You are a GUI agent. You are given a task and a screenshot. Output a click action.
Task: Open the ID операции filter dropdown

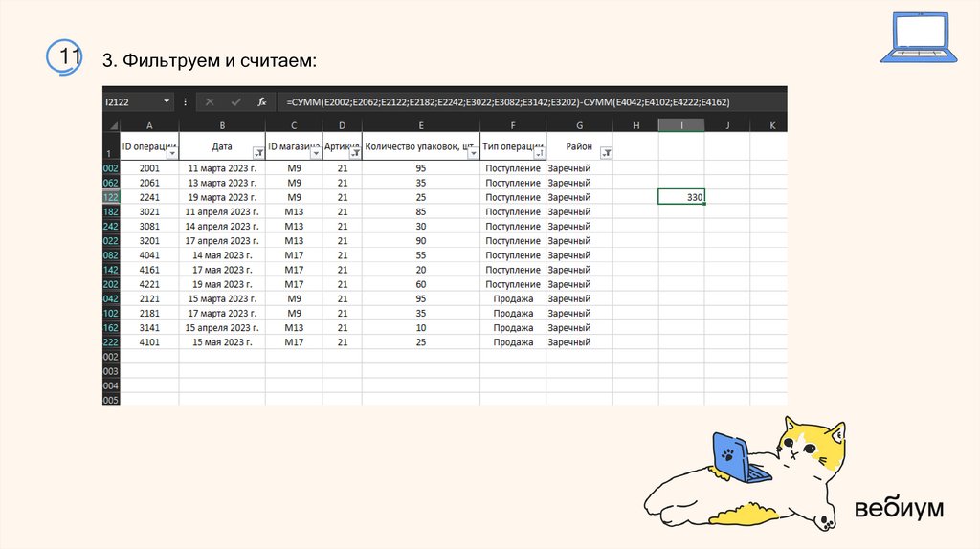click(x=172, y=153)
